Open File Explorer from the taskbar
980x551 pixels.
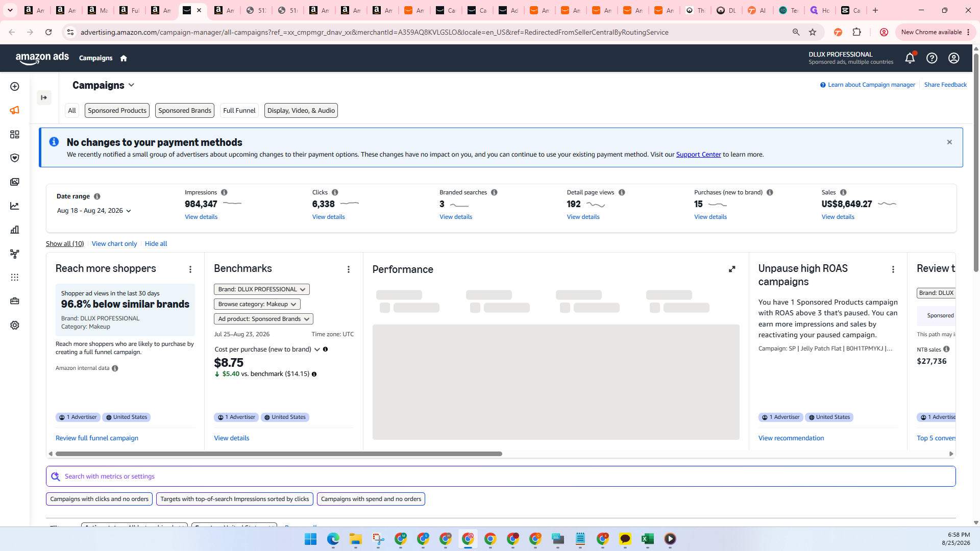[356, 539]
